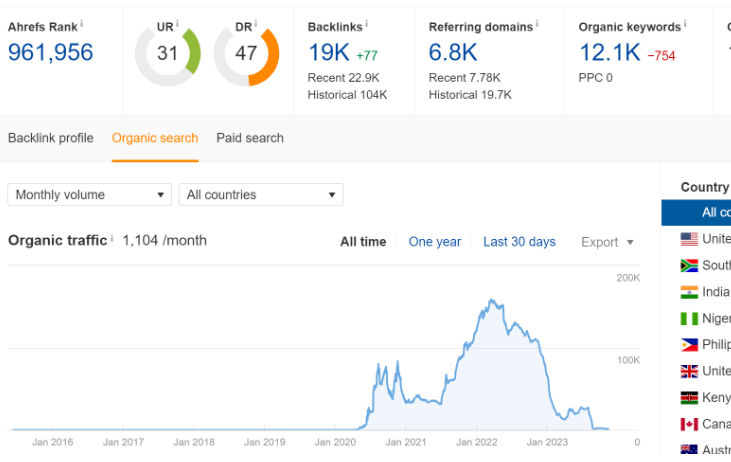Screen dimensions: 731x462
Task: Switch to the Backlink profile tab
Action: tap(51, 138)
